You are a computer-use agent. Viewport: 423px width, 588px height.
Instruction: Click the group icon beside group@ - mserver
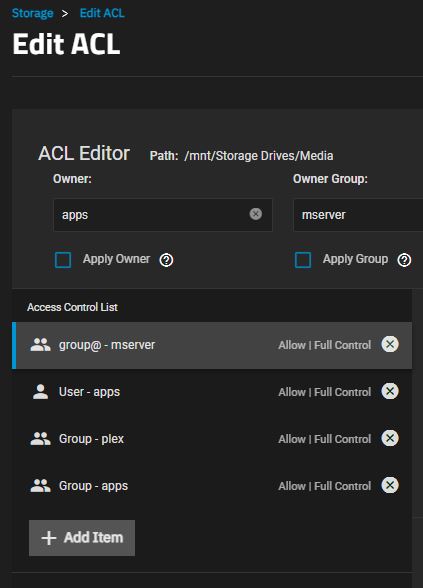[x=40, y=345]
